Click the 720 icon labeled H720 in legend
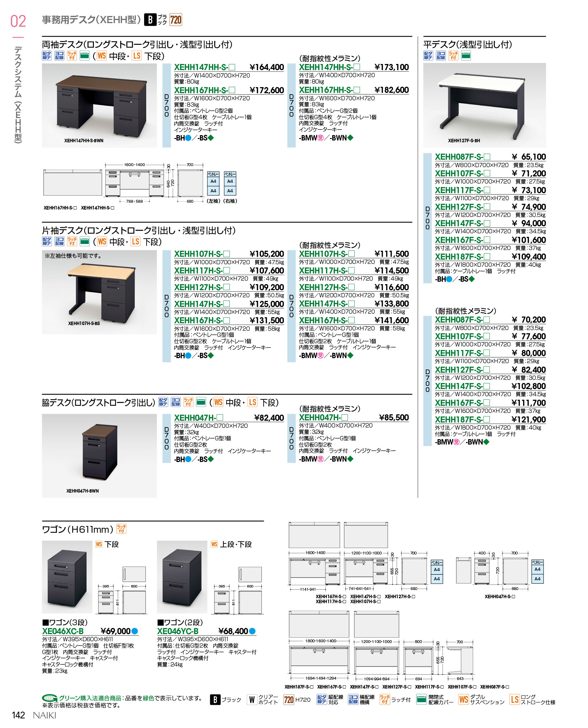 point(288,700)
